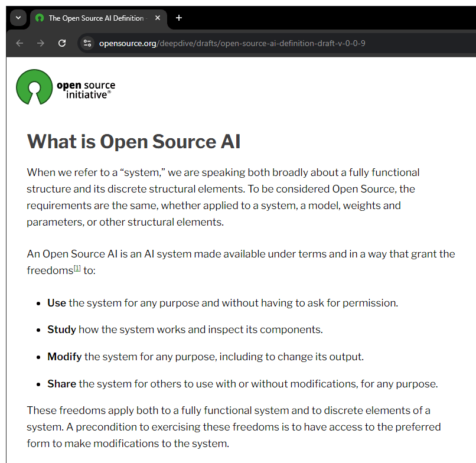Focus the opensource.org address bar
The image size is (476, 463).
click(x=236, y=43)
